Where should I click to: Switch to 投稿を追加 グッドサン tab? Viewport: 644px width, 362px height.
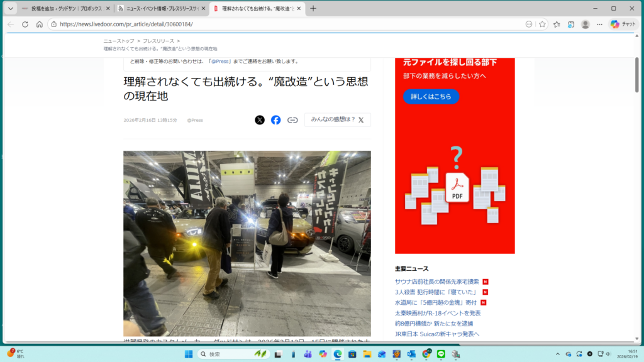click(x=62, y=9)
